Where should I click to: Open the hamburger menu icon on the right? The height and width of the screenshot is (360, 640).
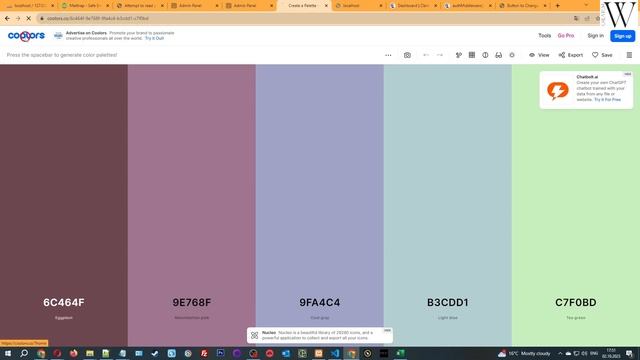coord(629,55)
